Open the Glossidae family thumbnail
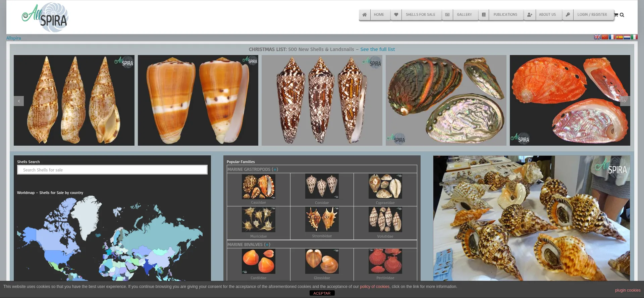 click(322, 261)
